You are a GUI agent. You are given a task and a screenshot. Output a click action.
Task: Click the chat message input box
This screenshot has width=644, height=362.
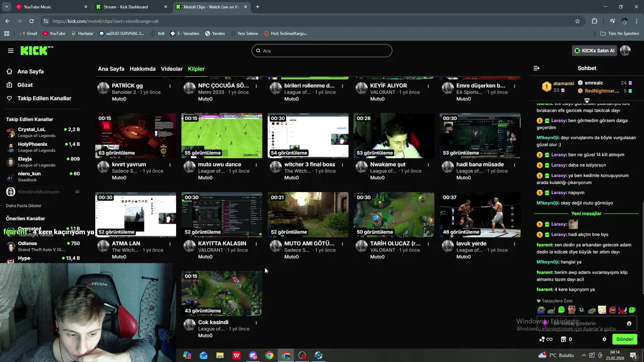pos(587,323)
